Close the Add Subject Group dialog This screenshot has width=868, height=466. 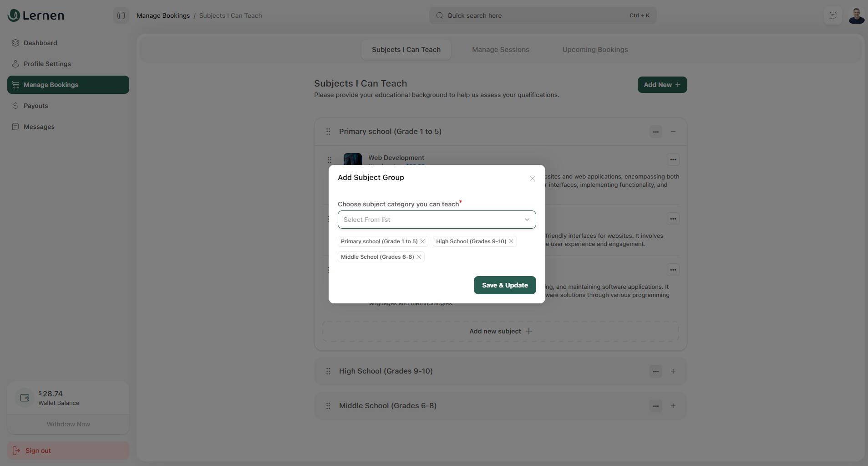point(532,179)
